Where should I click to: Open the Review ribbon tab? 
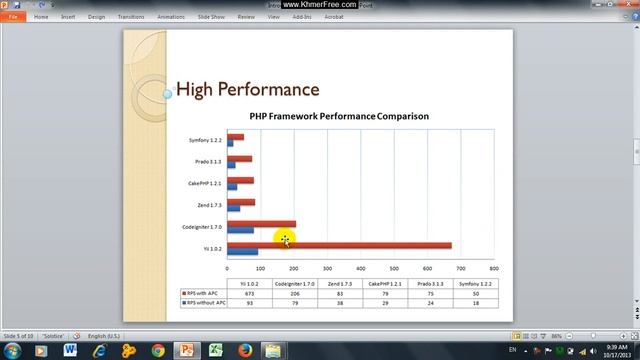pos(246,17)
